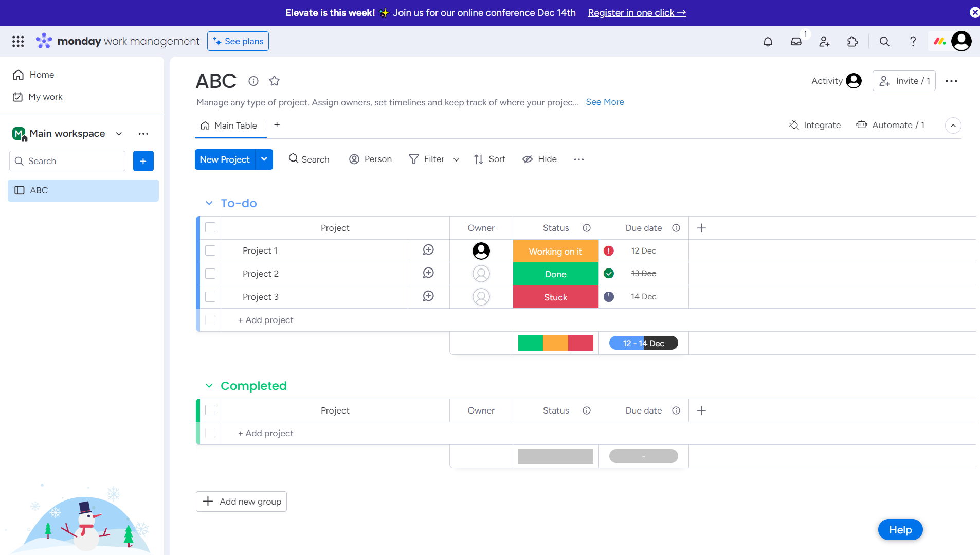Open Automate for this board
The image size is (980, 555).
tap(862, 125)
